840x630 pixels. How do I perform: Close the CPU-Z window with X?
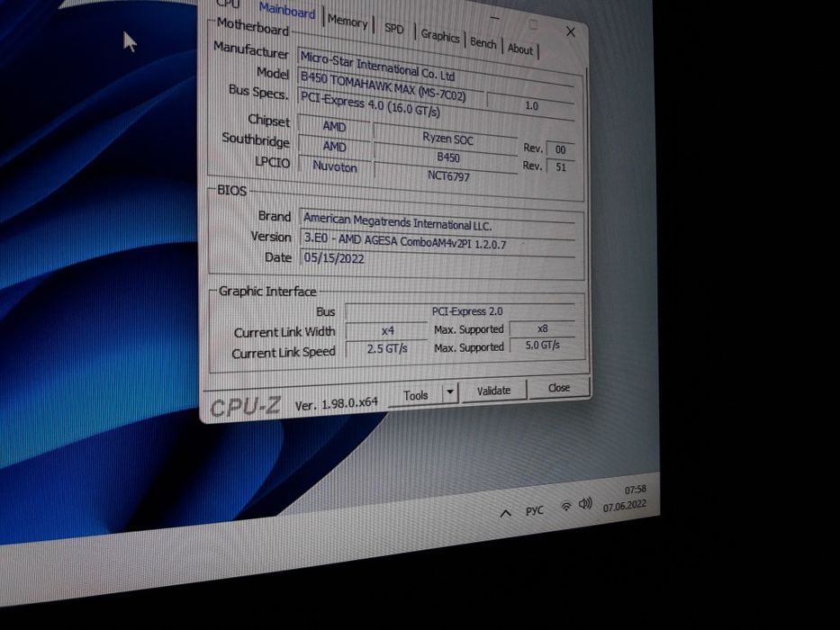click(571, 32)
